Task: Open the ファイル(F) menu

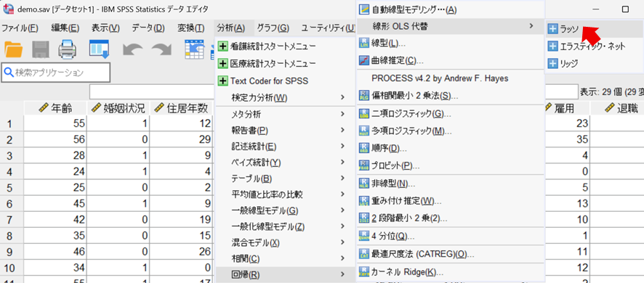Action: click(20, 28)
